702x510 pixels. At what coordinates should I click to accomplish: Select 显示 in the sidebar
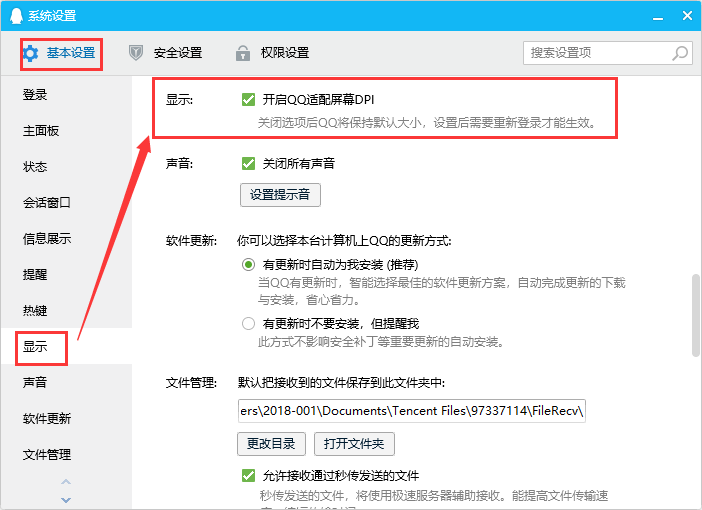[66, 346]
